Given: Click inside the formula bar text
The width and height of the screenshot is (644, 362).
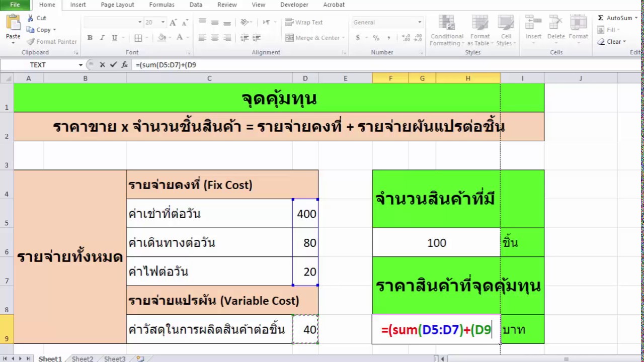Looking at the screenshot, I should [166, 65].
